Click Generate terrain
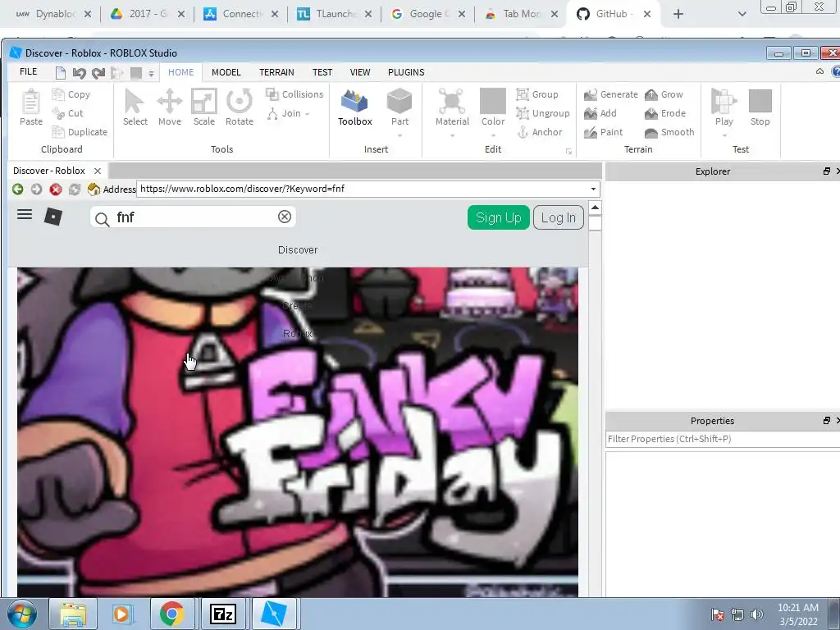Image resolution: width=840 pixels, height=630 pixels. 610,94
